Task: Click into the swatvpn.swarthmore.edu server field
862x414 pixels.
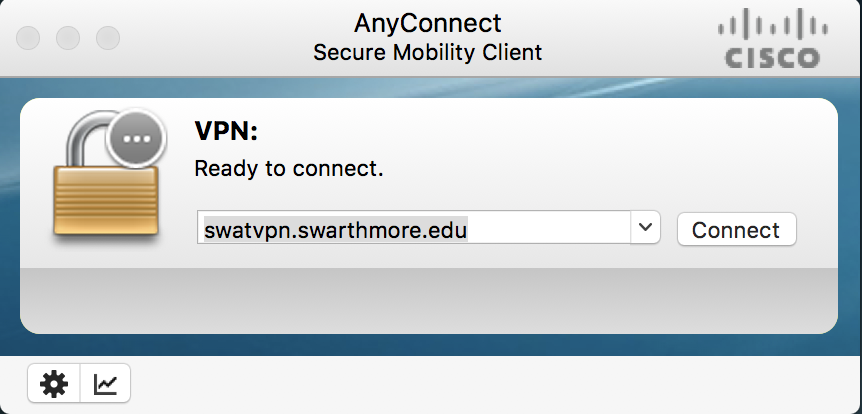Action: 414,227
